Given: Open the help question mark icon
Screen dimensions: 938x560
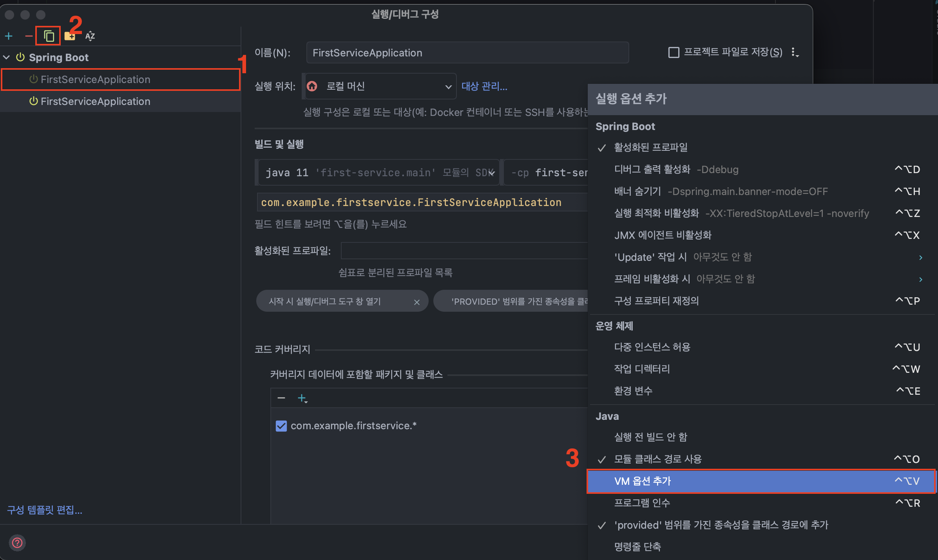Looking at the screenshot, I should coord(17,543).
